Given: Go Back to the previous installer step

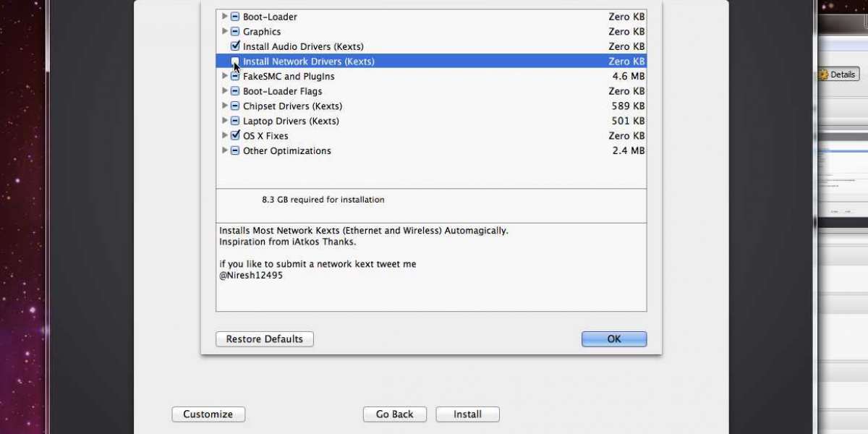Looking at the screenshot, I should (x=394, y=414).
